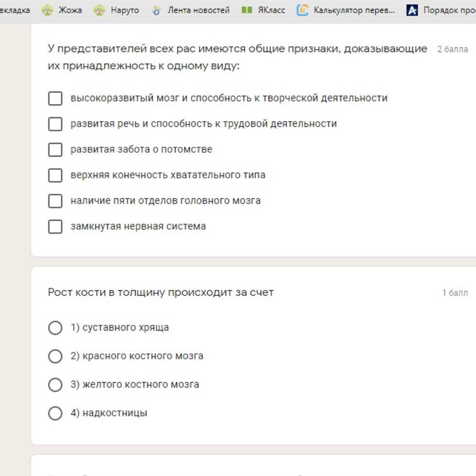Check 'высокоразвитый мозг и способность к творческой деятельности'
The image size is (476, 476).
click(55, 98)
